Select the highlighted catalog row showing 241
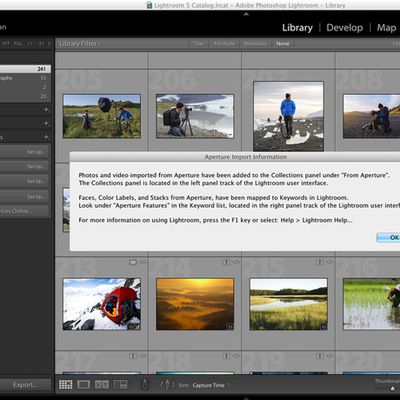400x400 pixels. click(25, 69)
